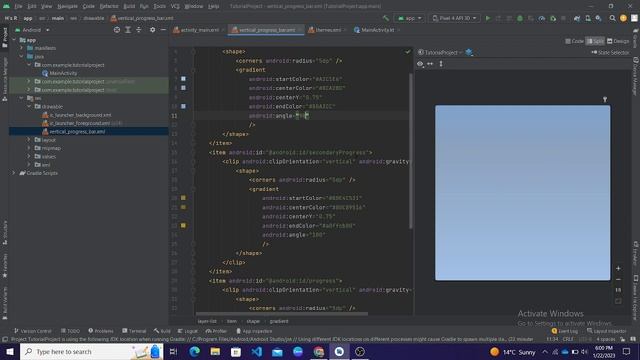
Task: Click yellow startColor gutter swatch on line 20
Action: [x=183, y=198]
